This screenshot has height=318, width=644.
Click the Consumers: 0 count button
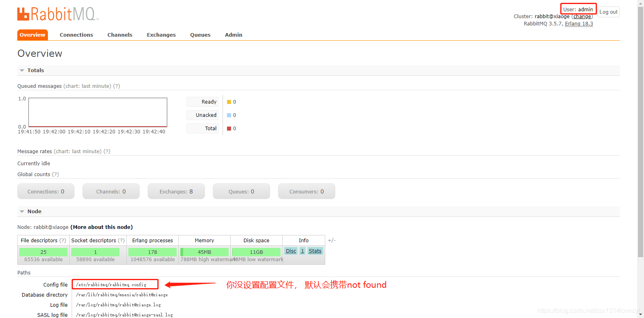pos(307,191)
